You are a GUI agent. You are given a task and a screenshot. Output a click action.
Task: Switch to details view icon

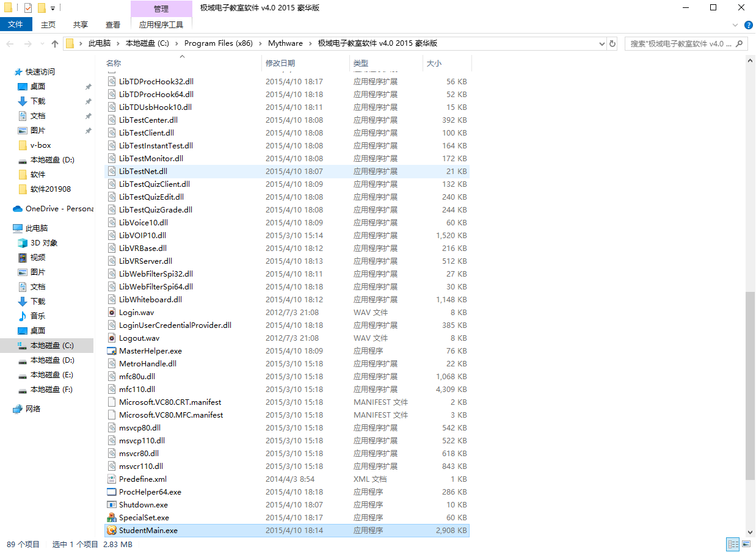[x=733, y=544]
